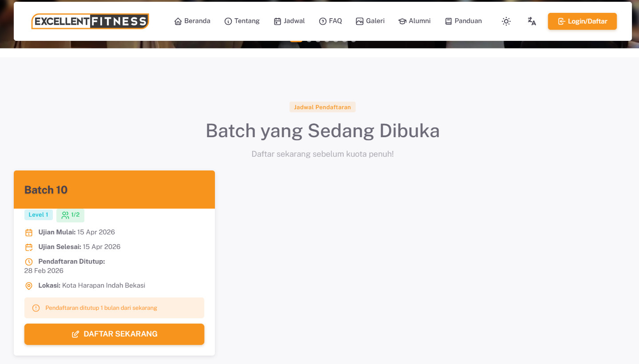
Task: Click the Login/Daftar button
Action: 582,21
